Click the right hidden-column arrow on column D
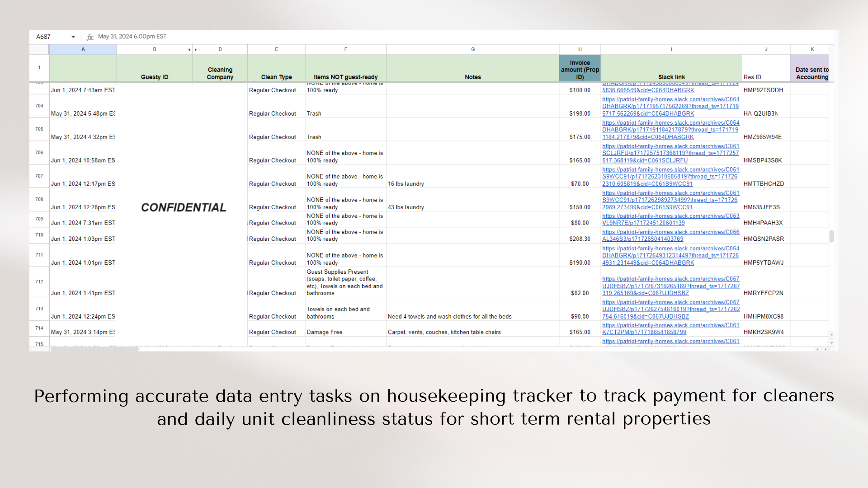Image resolution: width=868 pixels, height=488 pixels. coord(196,50)
